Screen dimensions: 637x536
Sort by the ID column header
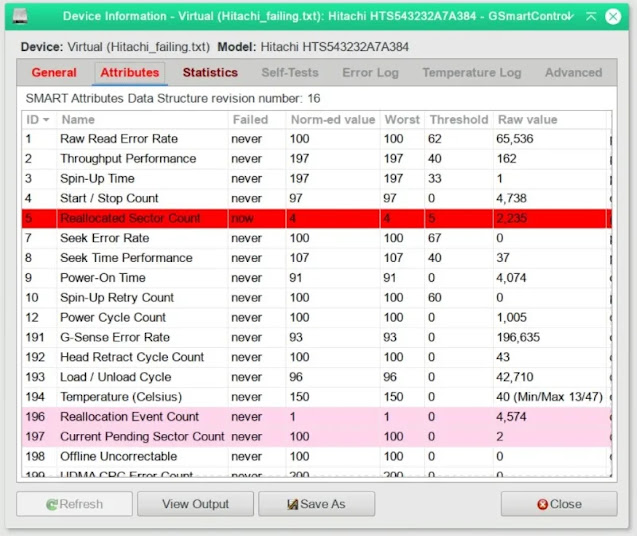(x=39, y=119)
